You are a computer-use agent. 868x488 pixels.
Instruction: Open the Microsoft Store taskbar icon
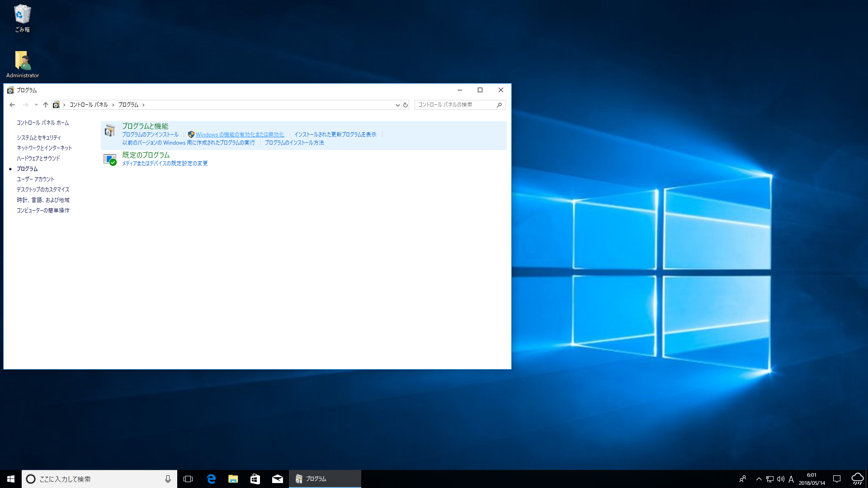pyautogui.click(x=255, y=479)
